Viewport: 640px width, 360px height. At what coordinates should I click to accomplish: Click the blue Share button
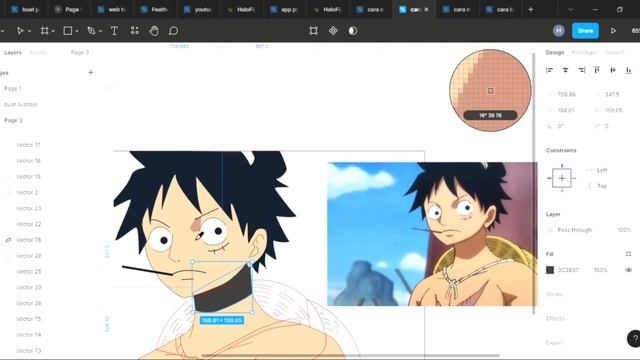point(585,31)
